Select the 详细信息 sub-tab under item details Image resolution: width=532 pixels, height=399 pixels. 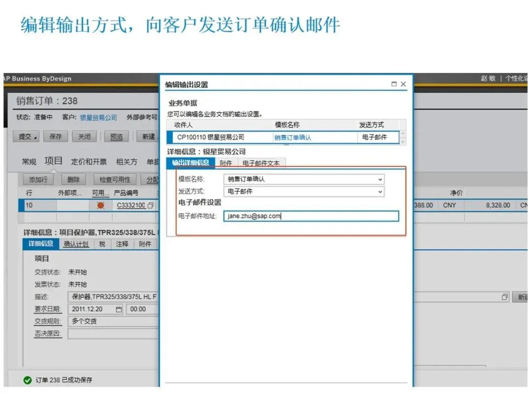[x=41, y=244]
